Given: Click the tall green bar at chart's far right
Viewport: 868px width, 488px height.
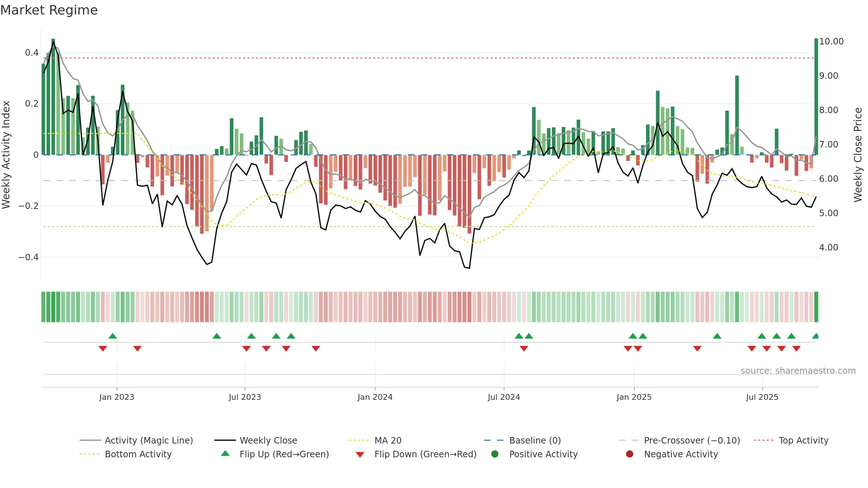Looking at the screenshot, I should (x=816, y=97).
